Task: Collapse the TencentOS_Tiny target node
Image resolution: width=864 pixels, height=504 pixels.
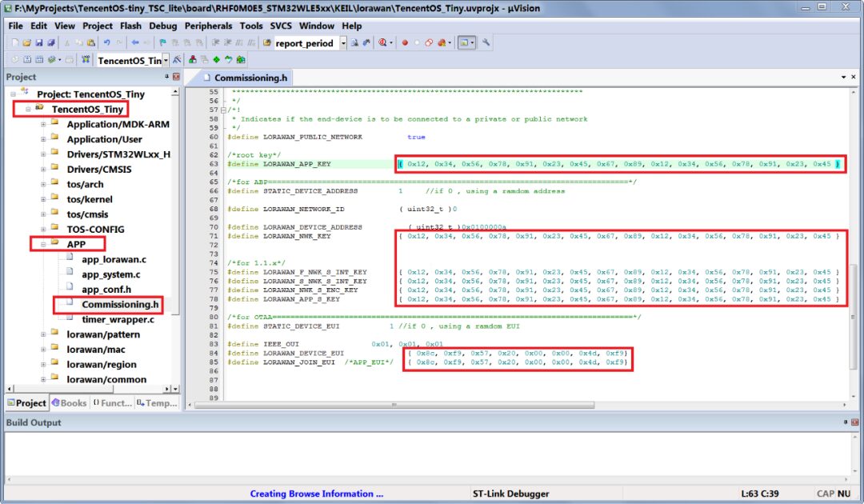Action: [x=27, y=109]
